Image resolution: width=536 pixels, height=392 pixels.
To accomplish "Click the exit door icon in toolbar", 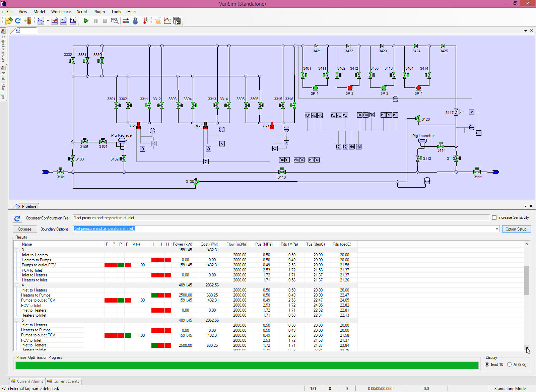I will 28,21.
